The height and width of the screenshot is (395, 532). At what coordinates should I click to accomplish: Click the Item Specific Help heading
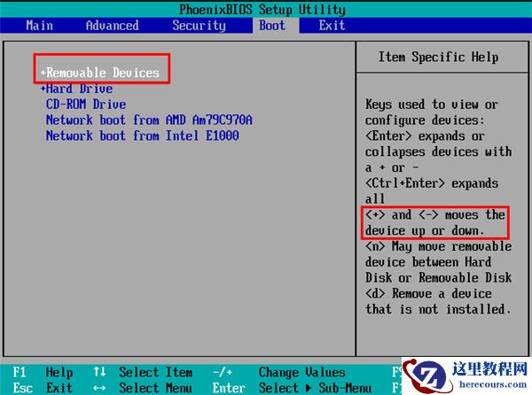tap(438, 57)
